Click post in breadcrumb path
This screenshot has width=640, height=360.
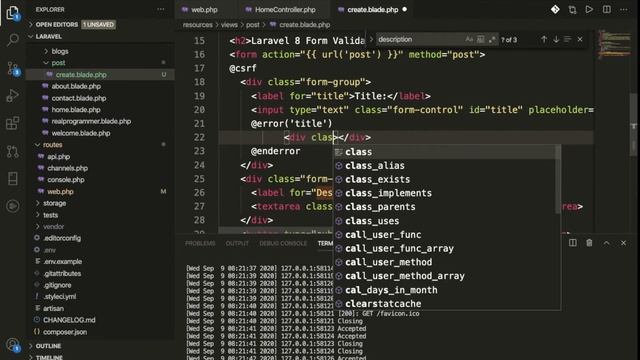[x=252, y=25]
